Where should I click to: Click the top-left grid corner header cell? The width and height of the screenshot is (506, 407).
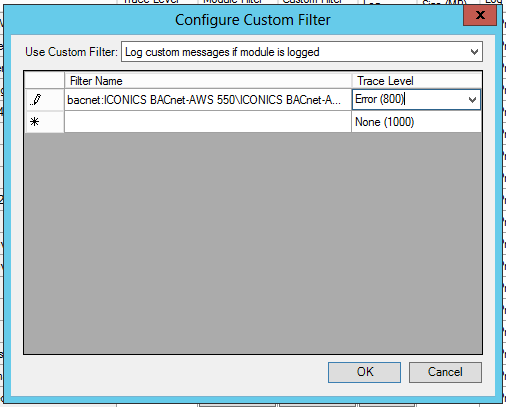45,81
